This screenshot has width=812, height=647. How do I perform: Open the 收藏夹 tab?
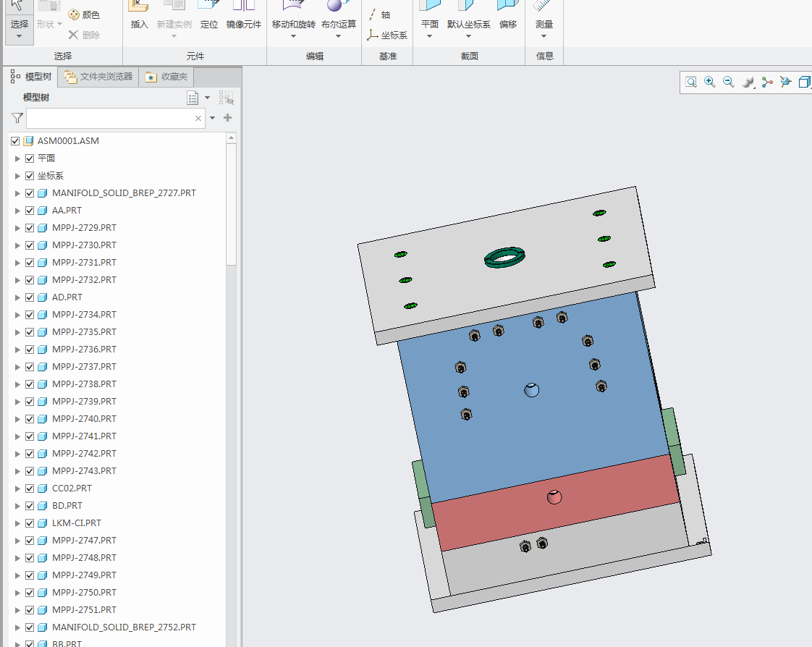(166, 77)
